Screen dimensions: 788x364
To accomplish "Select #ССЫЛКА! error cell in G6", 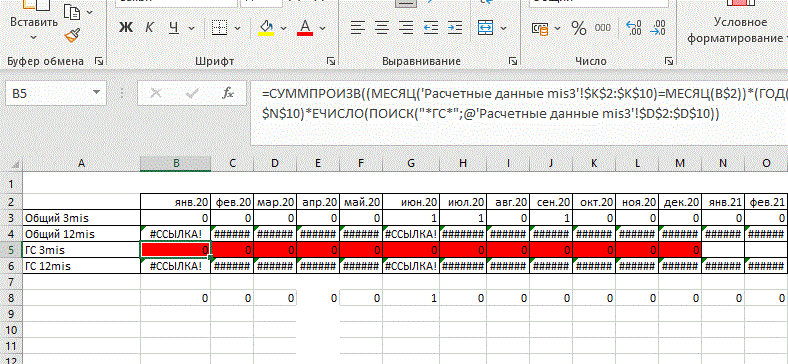I will coord(412,266).
